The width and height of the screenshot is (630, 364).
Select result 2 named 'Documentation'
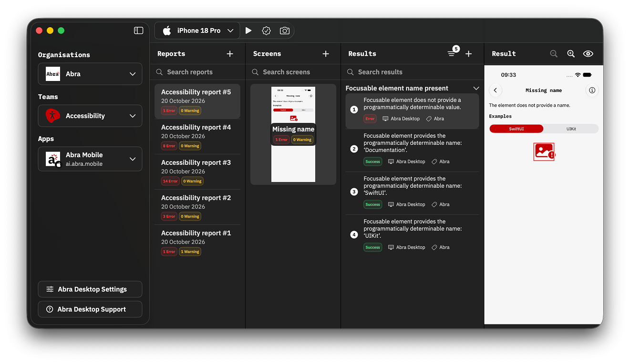coord(412,150)
